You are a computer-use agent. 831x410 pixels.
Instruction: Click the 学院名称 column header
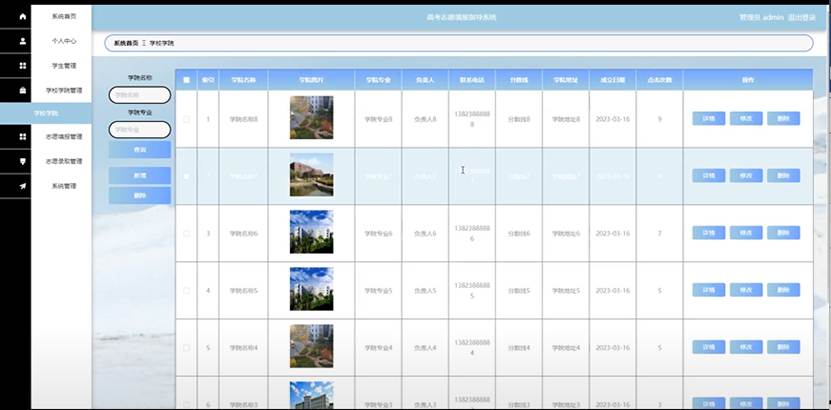coord(243,80)
